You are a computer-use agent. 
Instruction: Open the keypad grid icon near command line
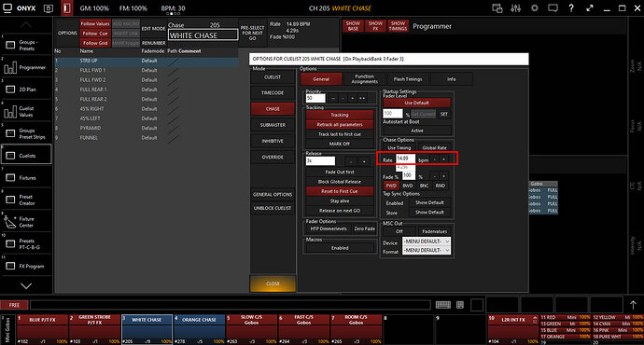460,305
